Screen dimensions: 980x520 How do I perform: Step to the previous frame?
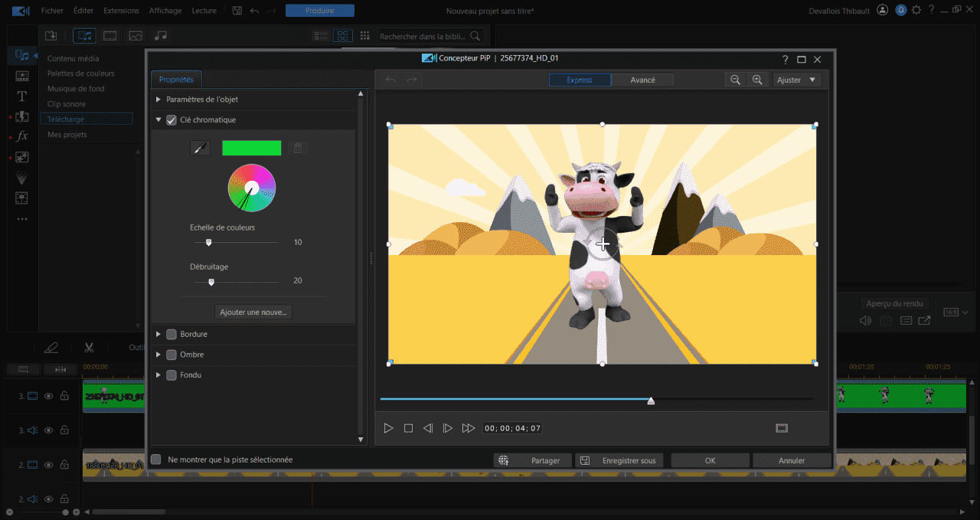click(x=428, y=428)
